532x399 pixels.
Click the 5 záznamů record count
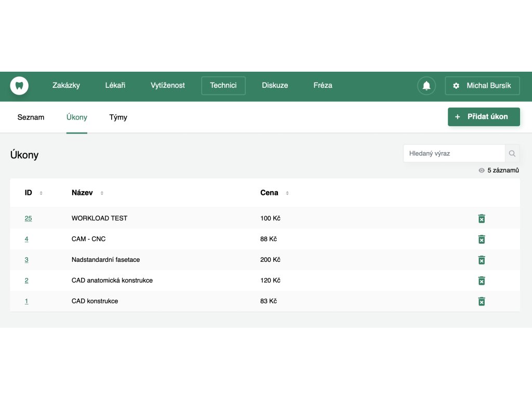(503, 170)
